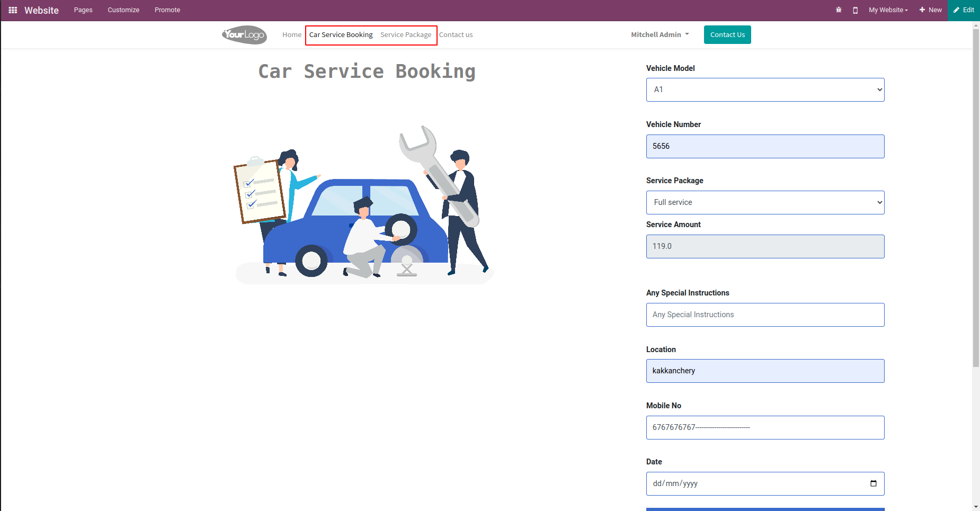This screenshot has width=980, height=511.
Task: Open the Vehicle Model dropdown
Action: coord(765,90)
